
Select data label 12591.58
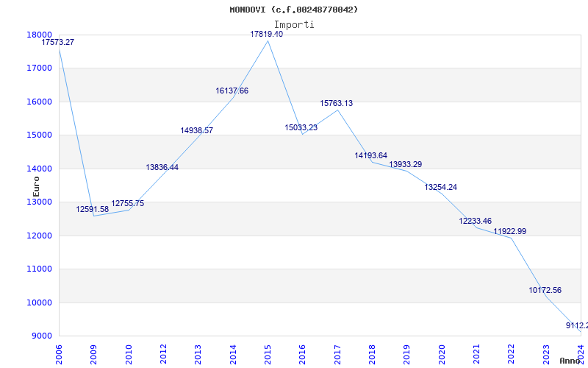click(x=93, y=210)
